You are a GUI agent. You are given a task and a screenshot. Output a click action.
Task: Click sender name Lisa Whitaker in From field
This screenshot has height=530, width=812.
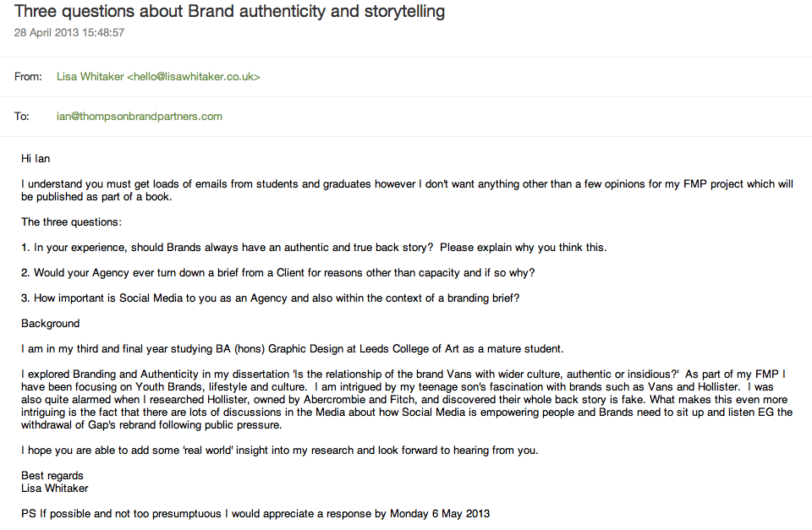coord(90,77)
